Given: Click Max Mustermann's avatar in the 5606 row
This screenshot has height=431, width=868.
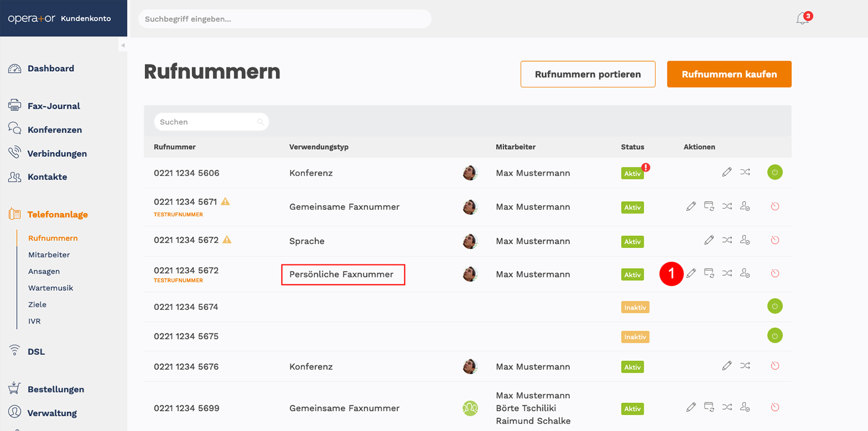Looking at the screenshot, I should (x=470, y=173).
